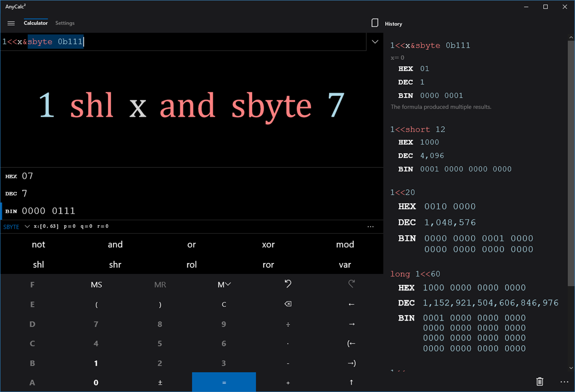
Task: Click the 'and' operator button
Action: (x=115, y=244)
